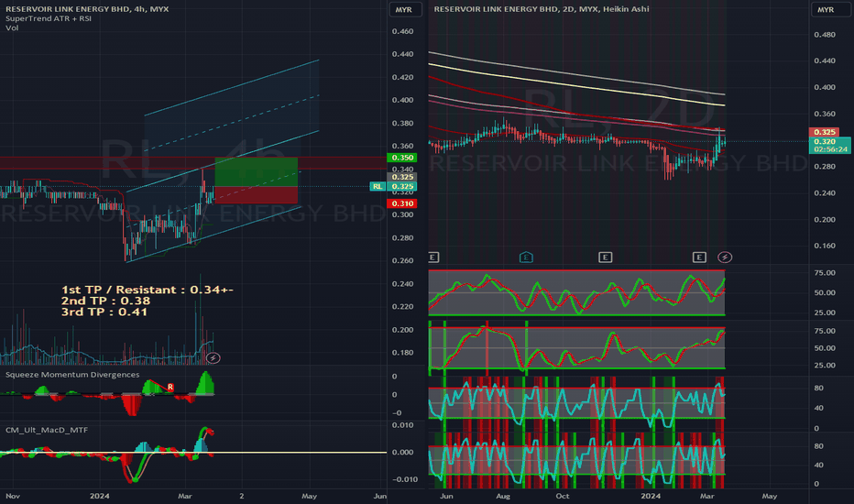The width and height of the screenshot is (854, 504).
Task: Select the Squeeze Momentum Divergences indicator label
Action: pos(72,375)
